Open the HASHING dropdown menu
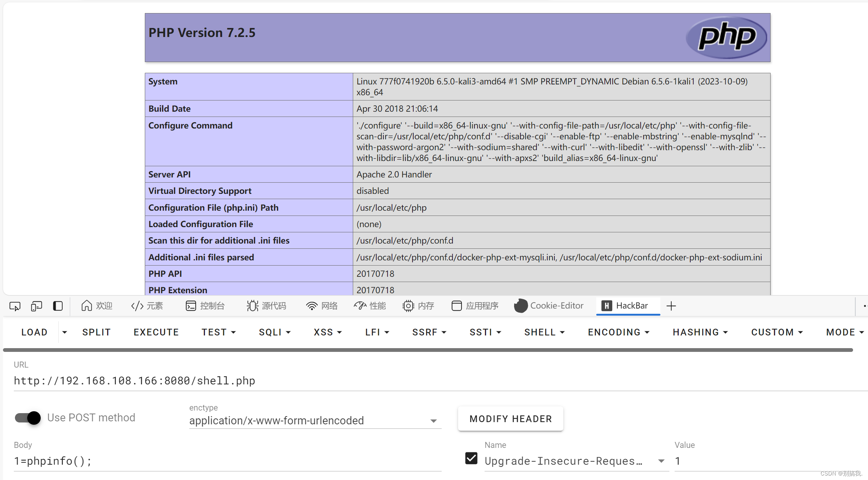 pos(700,332)
